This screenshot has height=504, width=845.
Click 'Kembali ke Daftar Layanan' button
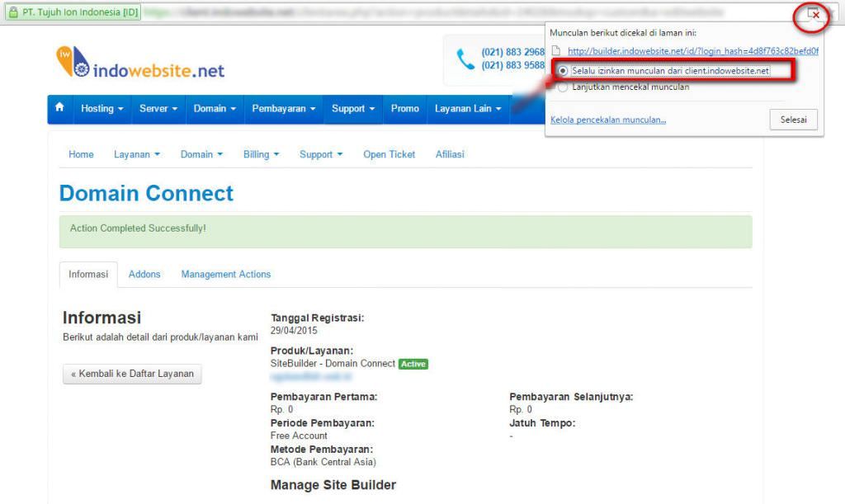pos(132,374)
